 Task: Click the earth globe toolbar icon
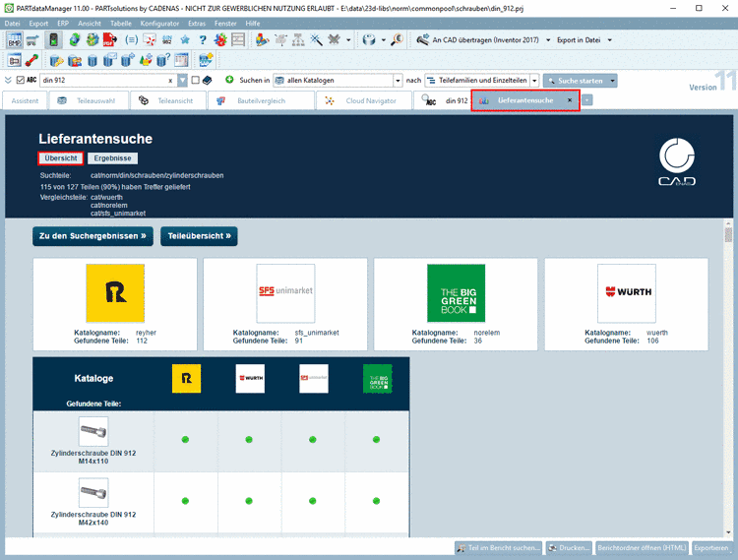(92, 40)
